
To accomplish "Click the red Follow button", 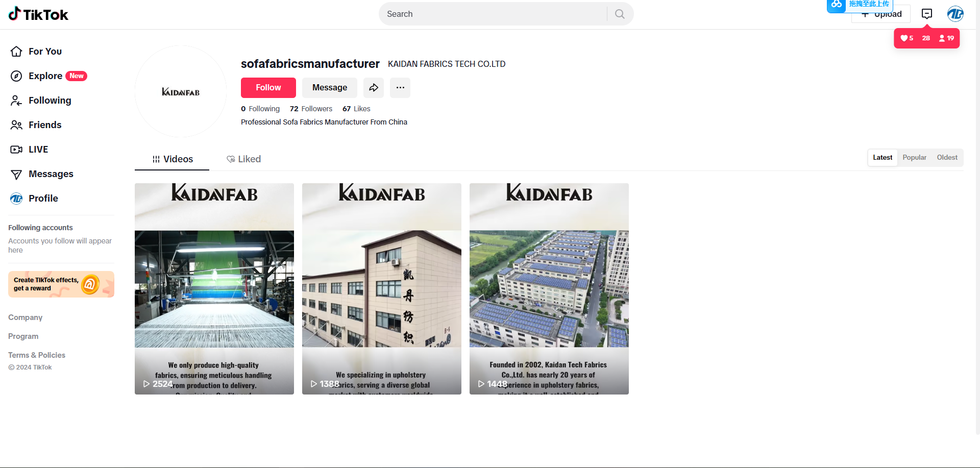I will point(268,88).
